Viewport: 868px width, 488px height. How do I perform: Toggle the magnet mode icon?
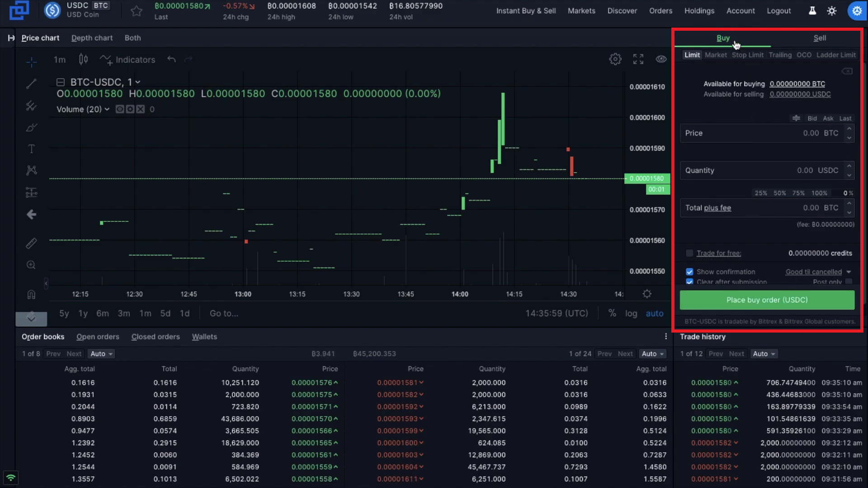coord(31,295)
